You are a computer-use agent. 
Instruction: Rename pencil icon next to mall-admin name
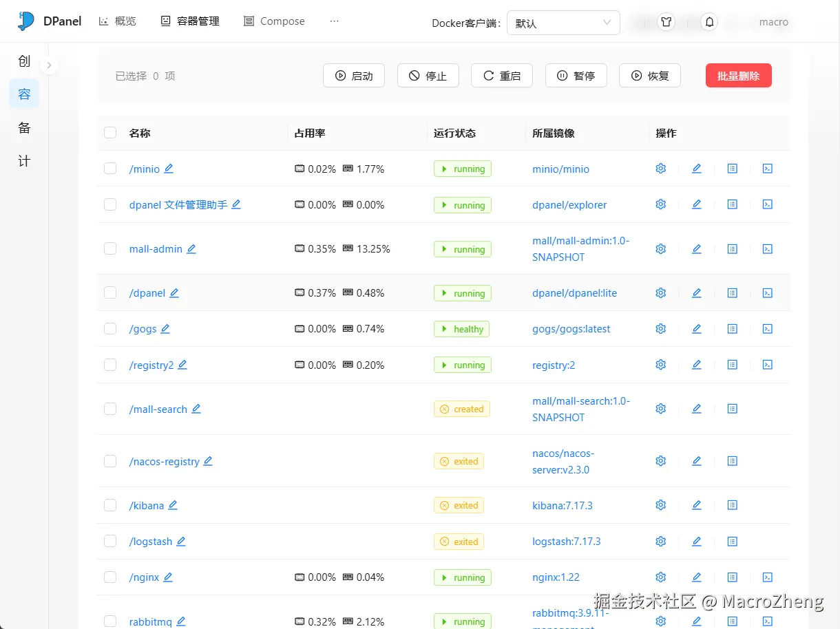[191, 249]
